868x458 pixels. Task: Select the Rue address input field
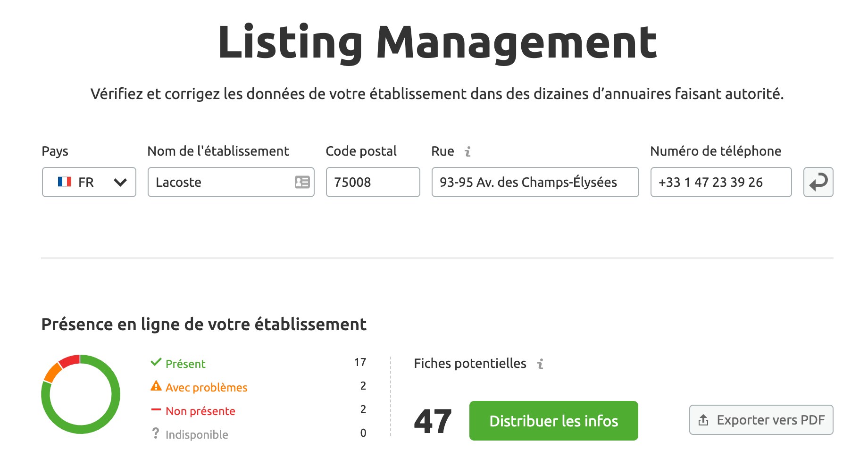point(534,182)
